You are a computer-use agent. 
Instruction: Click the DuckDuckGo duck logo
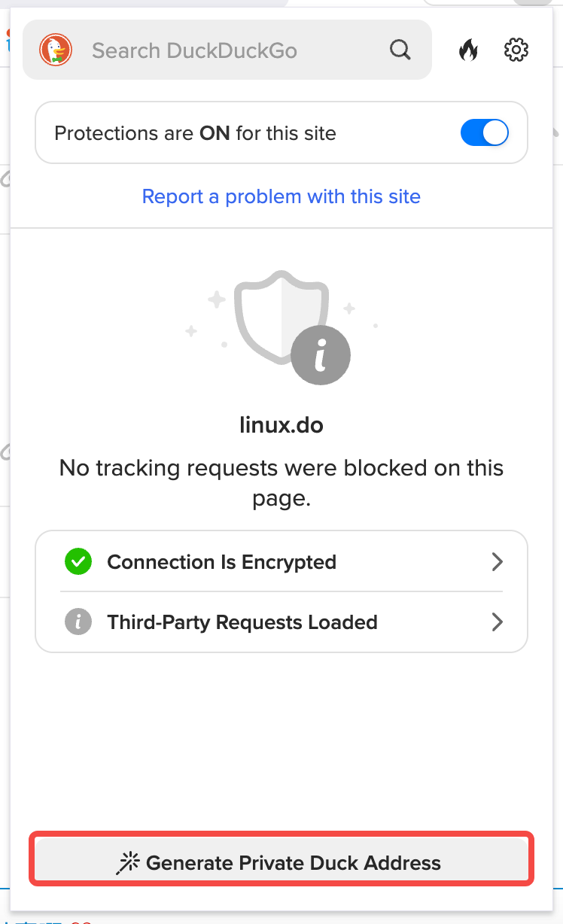[x=56, y=50]
